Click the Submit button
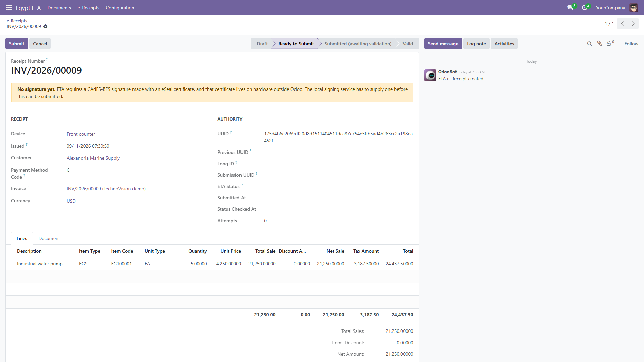This screenshot has height=362, width=644. [16, 44]
